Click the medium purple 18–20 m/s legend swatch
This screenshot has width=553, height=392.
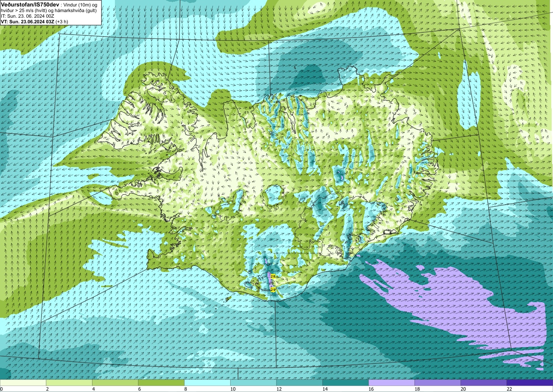[438, 383]
